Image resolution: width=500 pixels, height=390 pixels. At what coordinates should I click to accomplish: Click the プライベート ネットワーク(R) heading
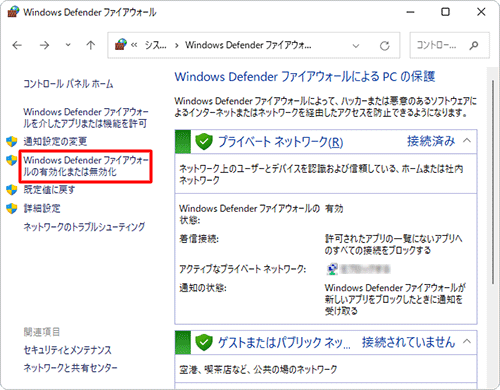[x=280, y=142]
